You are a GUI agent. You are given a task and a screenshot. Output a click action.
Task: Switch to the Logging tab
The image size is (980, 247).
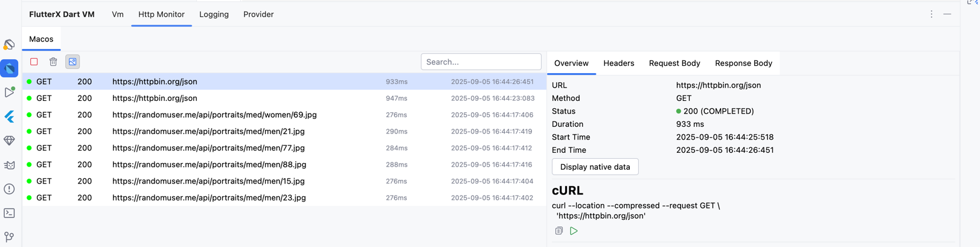(214, 14)
